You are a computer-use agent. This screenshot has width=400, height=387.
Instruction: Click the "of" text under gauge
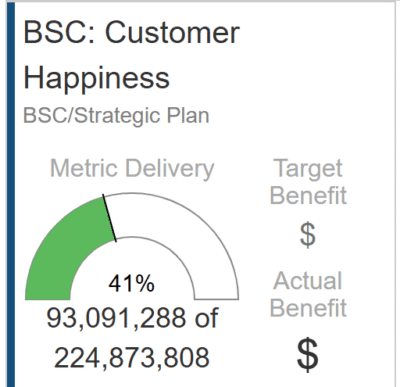[207, 318]
